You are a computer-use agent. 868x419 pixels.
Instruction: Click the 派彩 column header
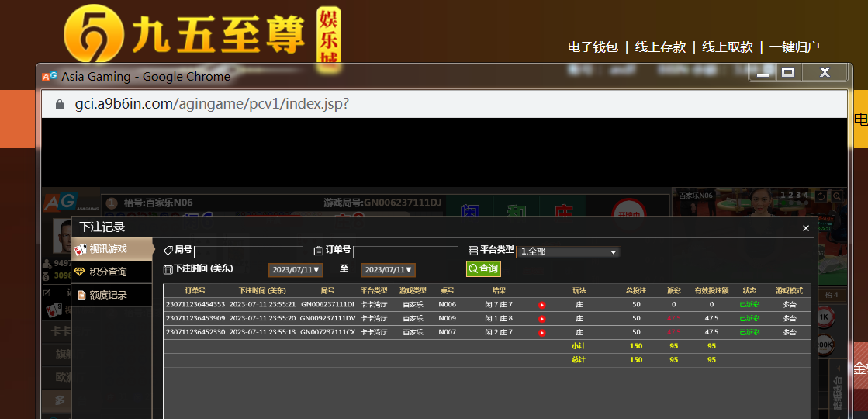tap(674, 291)
